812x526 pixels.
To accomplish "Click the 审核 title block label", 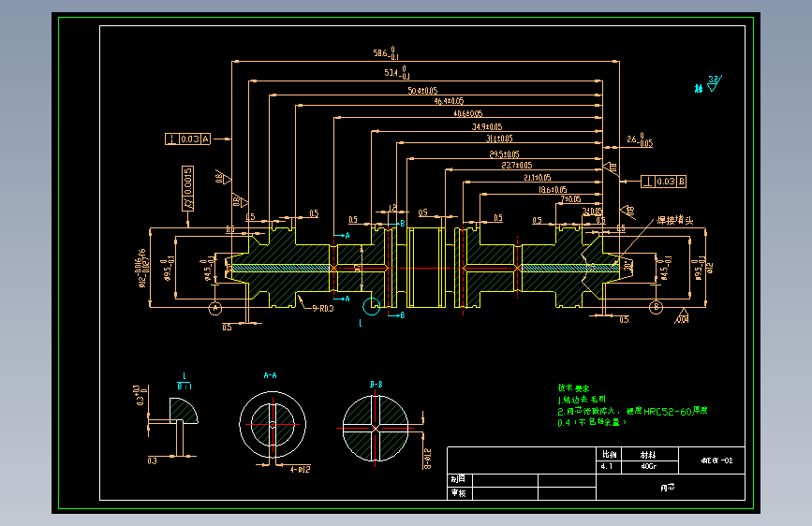I will (458, 493).
